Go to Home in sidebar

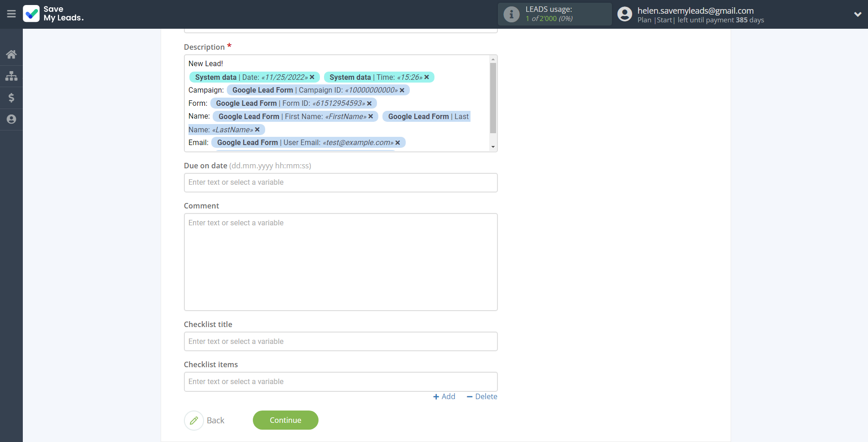11,54
